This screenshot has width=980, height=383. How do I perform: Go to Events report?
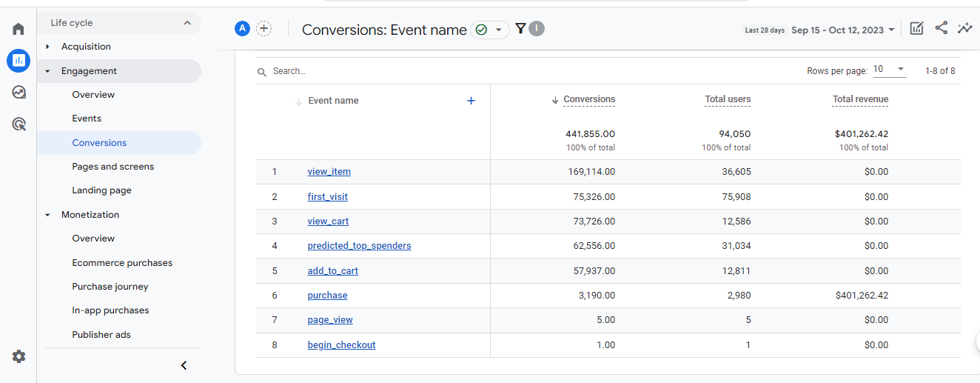87,119
